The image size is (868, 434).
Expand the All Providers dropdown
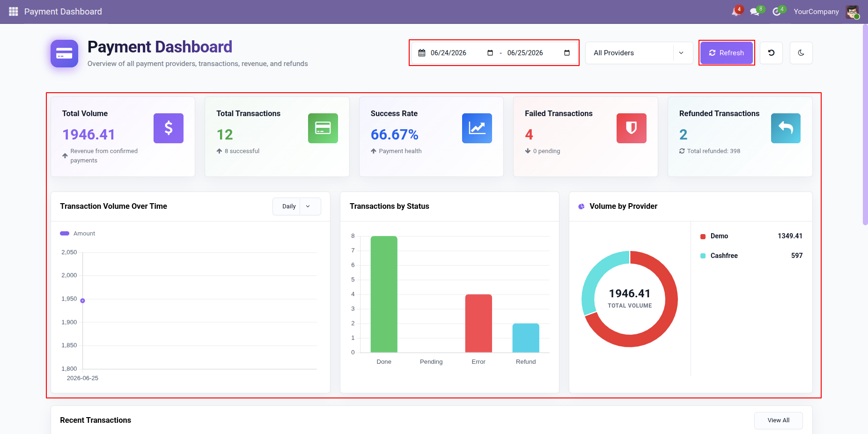pos(639,53)
